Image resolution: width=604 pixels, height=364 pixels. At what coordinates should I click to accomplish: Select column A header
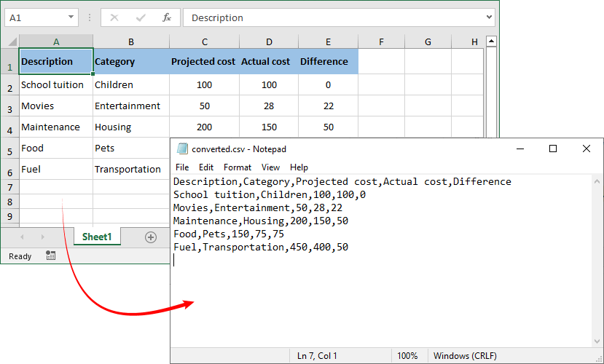coord(56,41)
